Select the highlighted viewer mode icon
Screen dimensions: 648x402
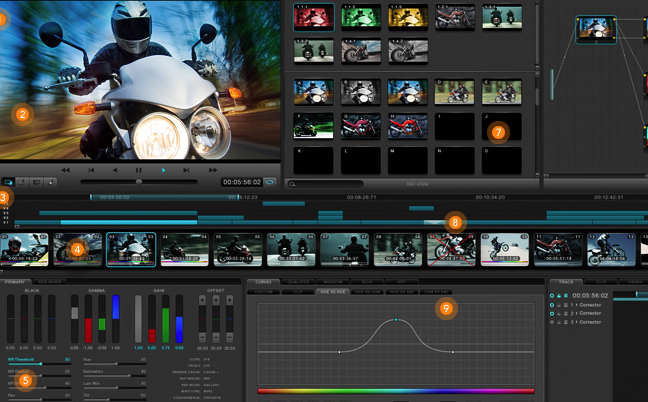tap(8, 182)
